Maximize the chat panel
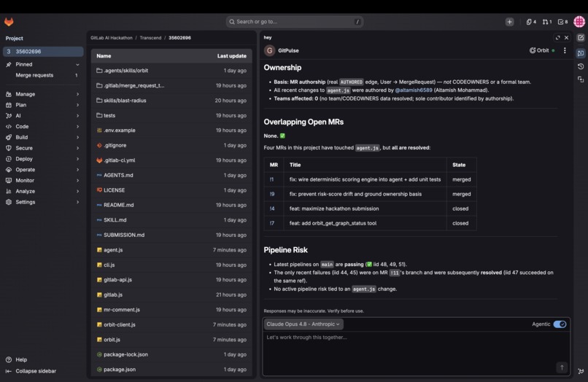Screen dimensions: 588x382 [x=557, y=37]
